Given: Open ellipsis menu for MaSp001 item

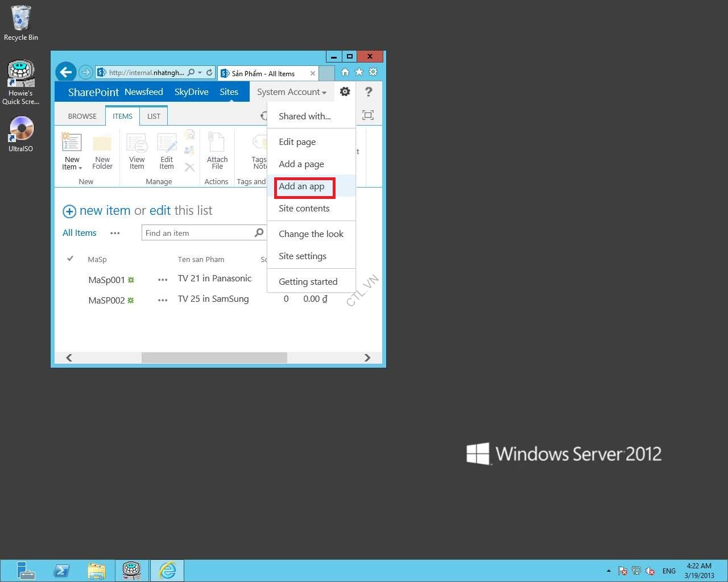Looking at the screenshot, I should point(163,280).
